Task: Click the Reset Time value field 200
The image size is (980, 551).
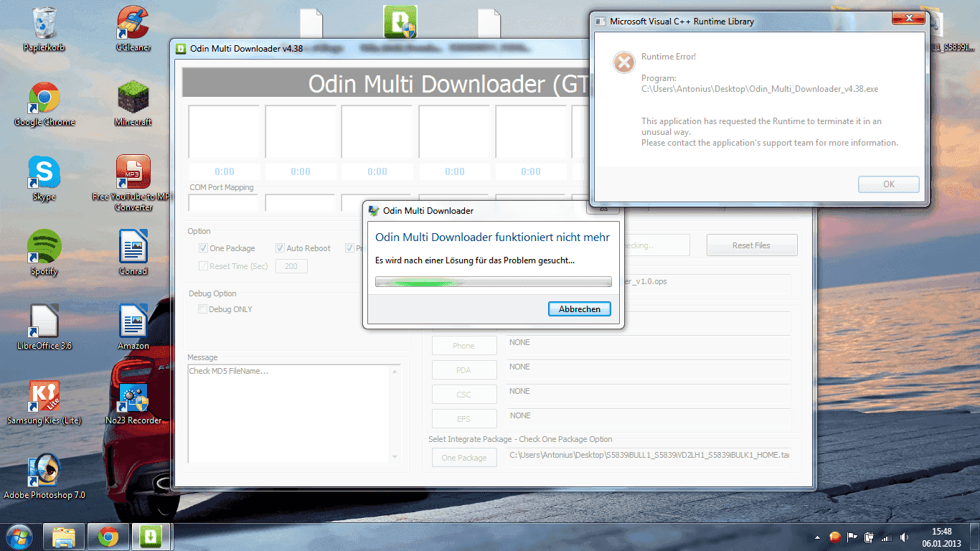Action: (x=291, y=266)
